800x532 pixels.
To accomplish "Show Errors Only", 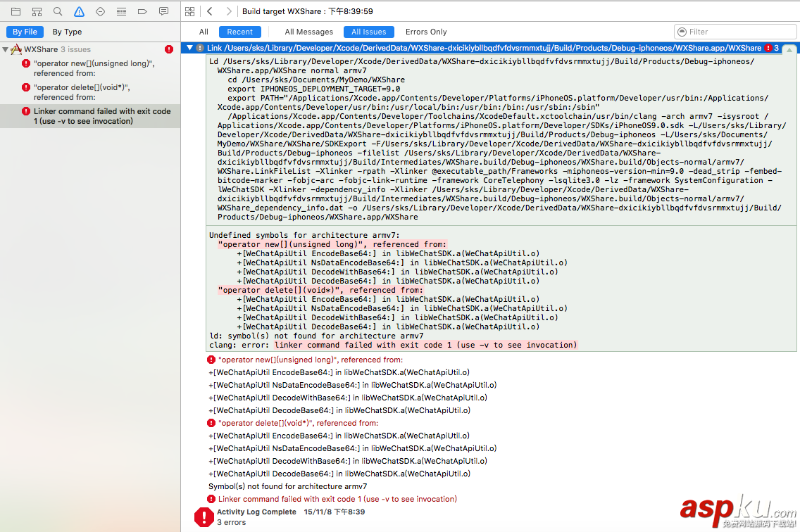I will [426, 32].
